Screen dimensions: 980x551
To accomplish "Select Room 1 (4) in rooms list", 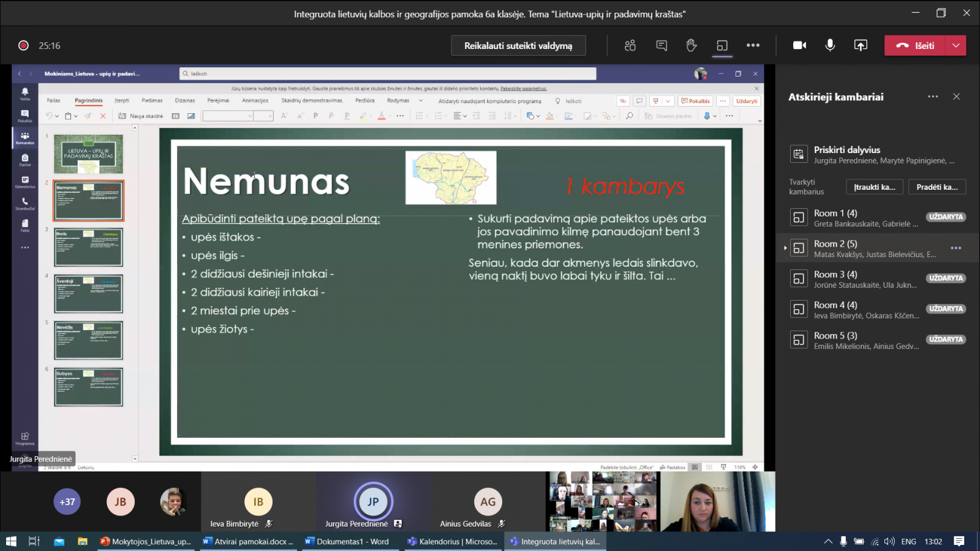I will coord(878,217).
